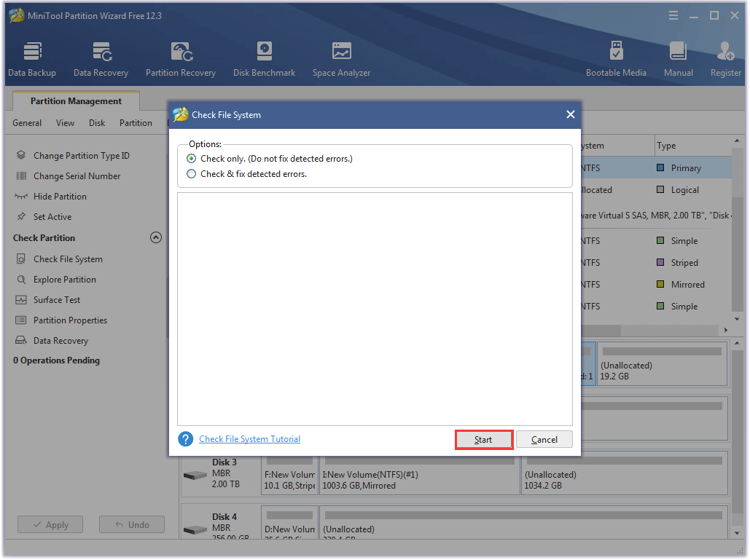Click Surface Test in sidebar

click(x=57, y=300)
